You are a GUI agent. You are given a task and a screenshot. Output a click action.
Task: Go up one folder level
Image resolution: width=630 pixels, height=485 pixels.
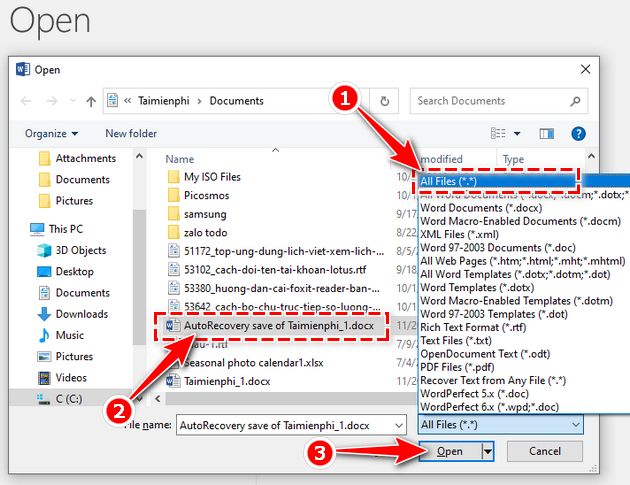pyautogui.click(x=91, y=101)
